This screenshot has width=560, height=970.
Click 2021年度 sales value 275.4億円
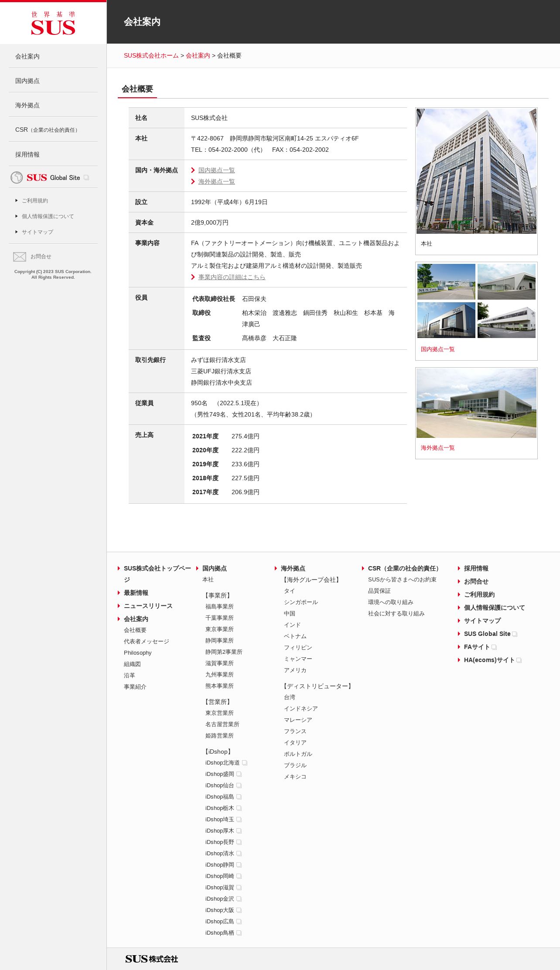246,436
